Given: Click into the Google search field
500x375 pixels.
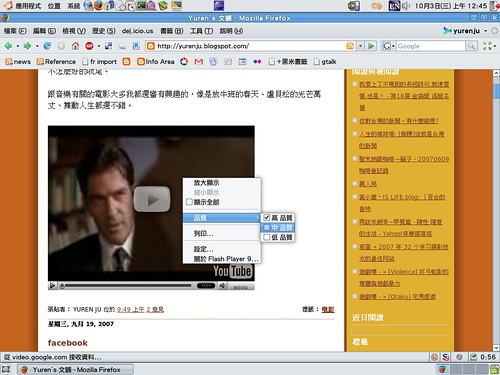Looking at the screenshot, I should coord(431,46).
